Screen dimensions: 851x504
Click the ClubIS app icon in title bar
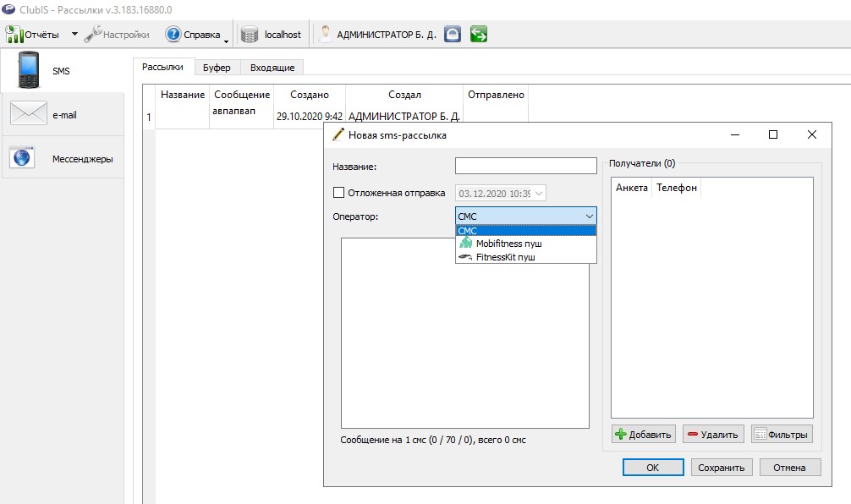tap(8, 8)
